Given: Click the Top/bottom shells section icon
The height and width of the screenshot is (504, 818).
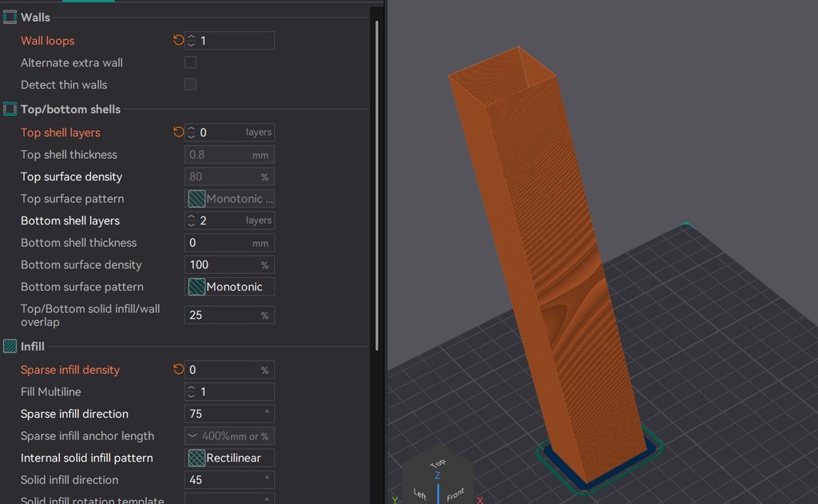Looking at the screenshot, I should (10, 109).
